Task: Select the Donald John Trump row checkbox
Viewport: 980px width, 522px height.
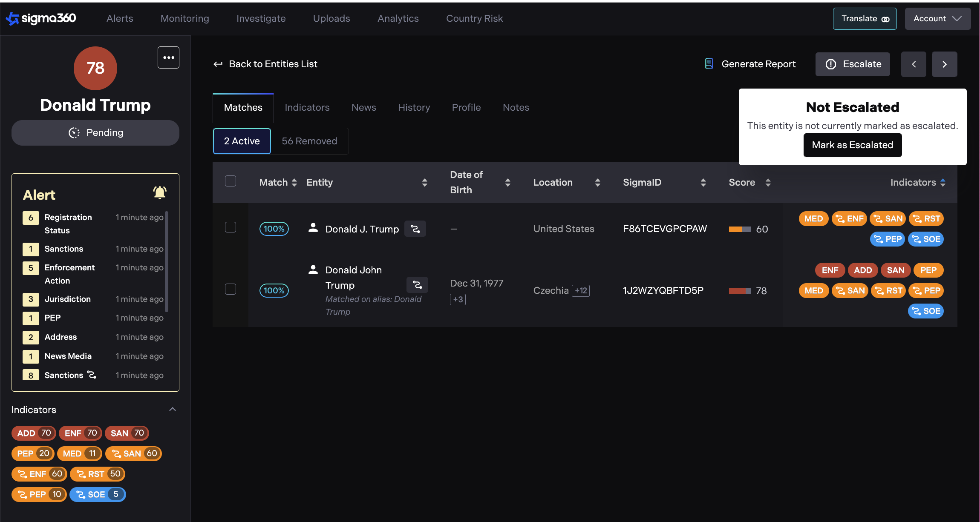Action: coord(231,290)
